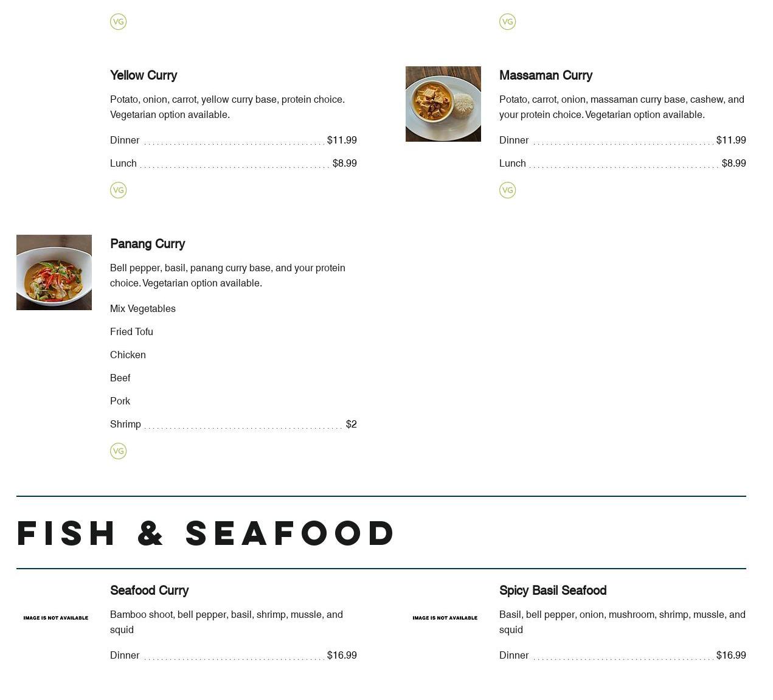Select the Massaman Curry heading
The image size is (773, 700).
pyautogui.click(x=546, y=75)
